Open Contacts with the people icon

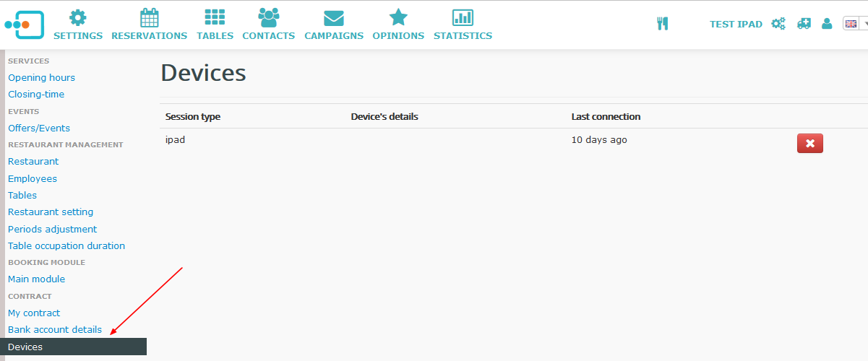[268, 18]
